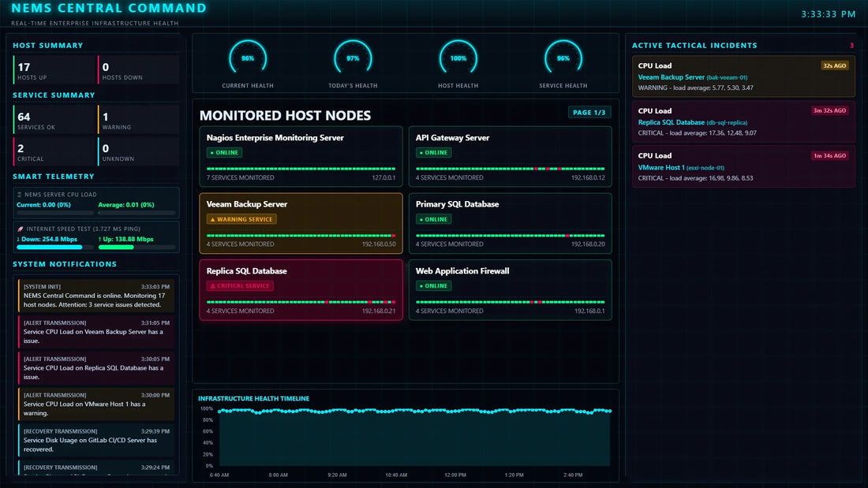
Task: Click the ONLINE badge on Primary SQL card
Action: tap(433, 219)
